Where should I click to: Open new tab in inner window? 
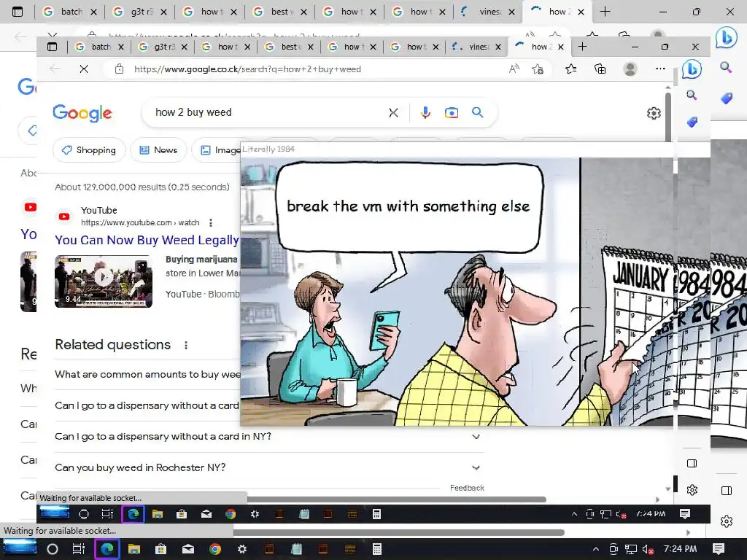[582, 47]
